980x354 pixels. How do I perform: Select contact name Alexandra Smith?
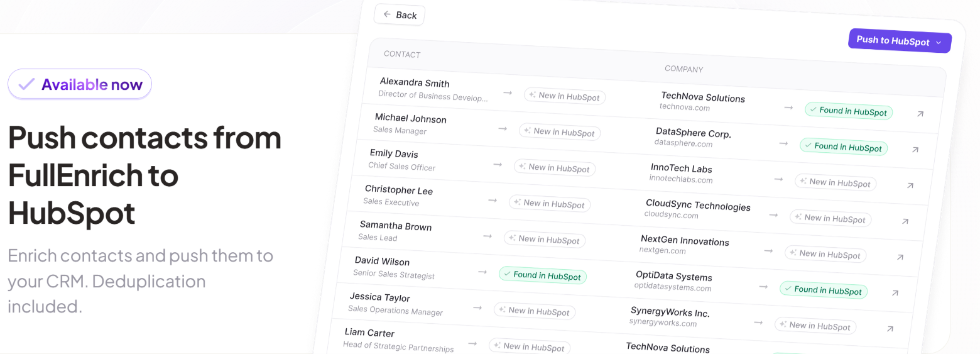[x=415, y=83]
